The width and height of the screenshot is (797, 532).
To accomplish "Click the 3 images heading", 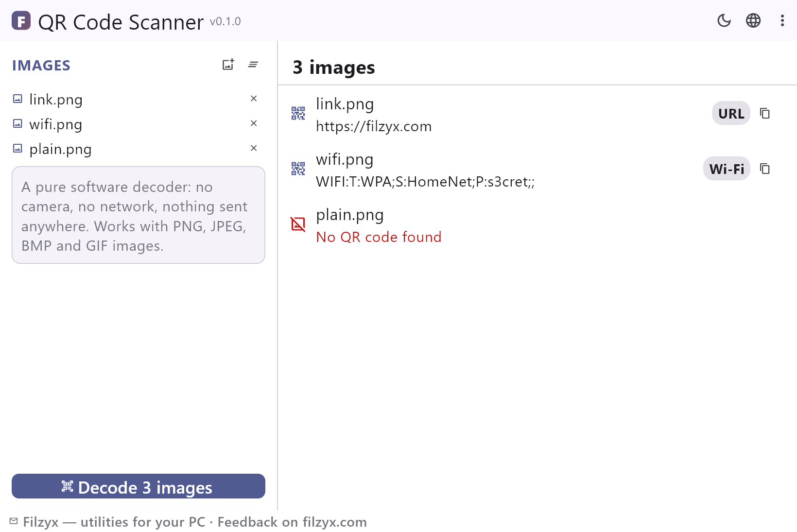I will 334,68.
